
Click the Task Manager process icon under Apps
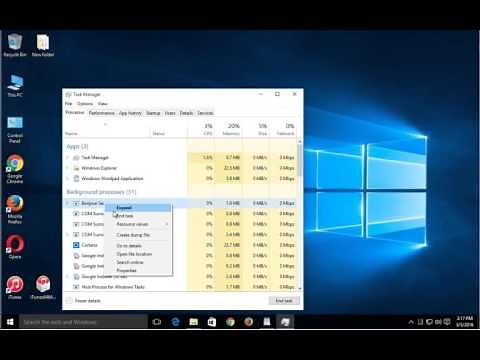click(x=76, y=157)
